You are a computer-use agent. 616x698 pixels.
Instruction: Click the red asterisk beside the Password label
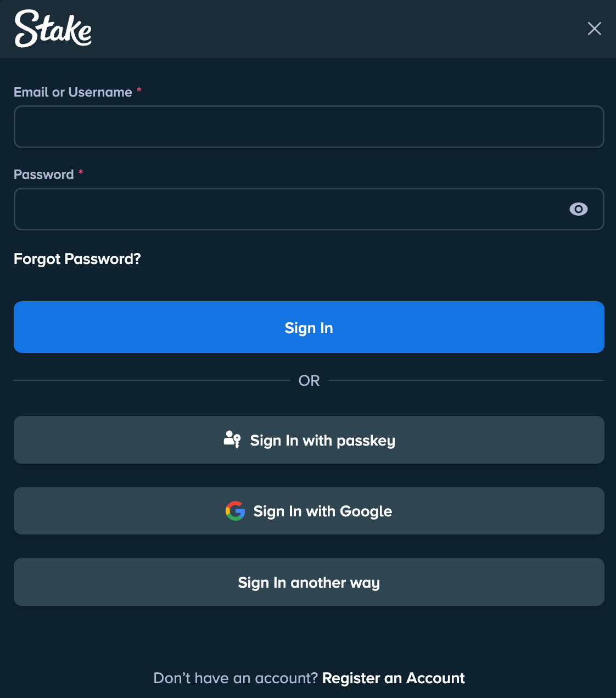(x=81, y=172)
